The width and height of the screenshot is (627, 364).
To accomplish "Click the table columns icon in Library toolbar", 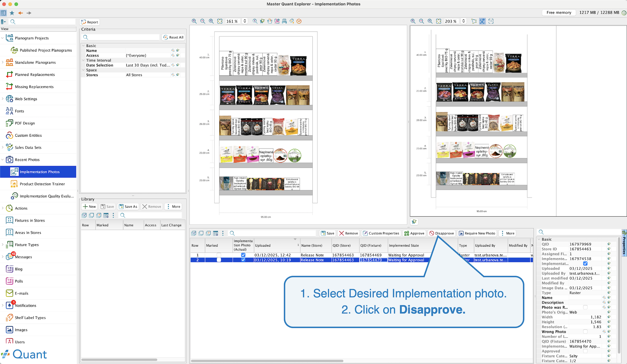I will point(106,215).
